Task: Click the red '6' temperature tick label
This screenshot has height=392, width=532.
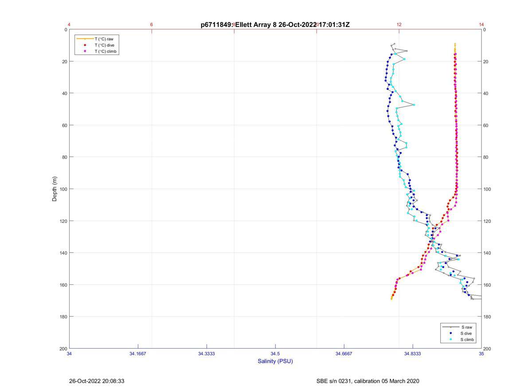Action: [x=152, y=24]
